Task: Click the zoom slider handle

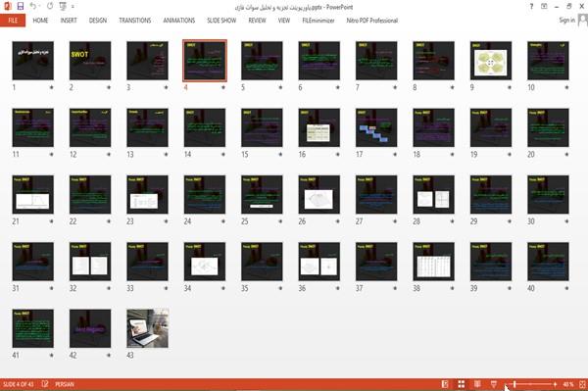Action: pyautogui.click(x=514, y=384)
